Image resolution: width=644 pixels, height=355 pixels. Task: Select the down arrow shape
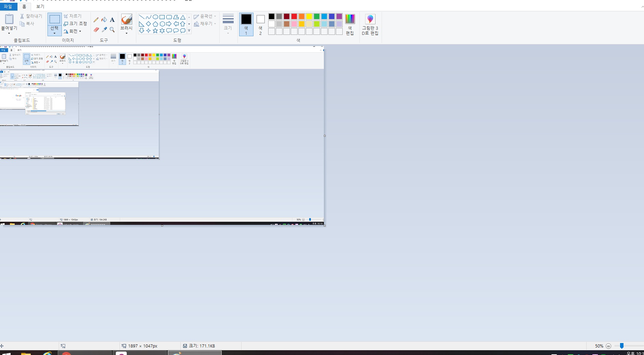(141, 31)
